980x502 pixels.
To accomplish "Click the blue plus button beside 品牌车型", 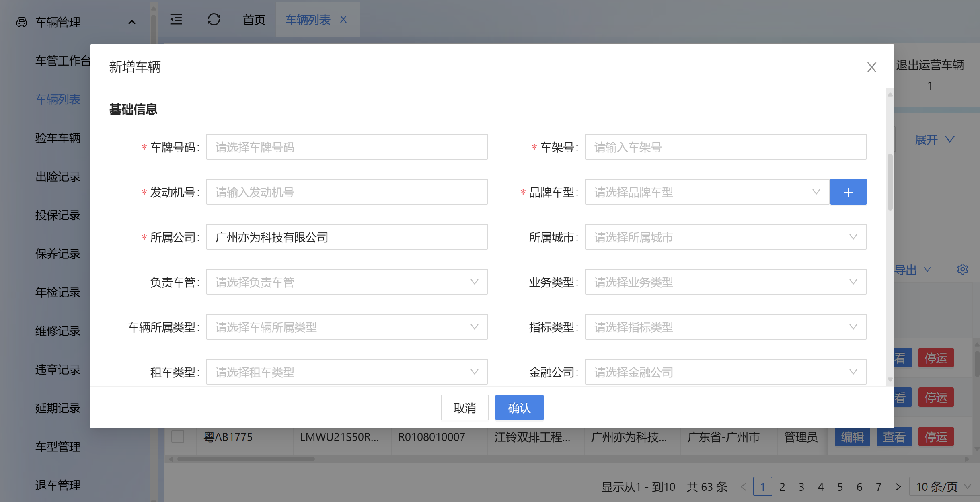I will click(848, 192).
